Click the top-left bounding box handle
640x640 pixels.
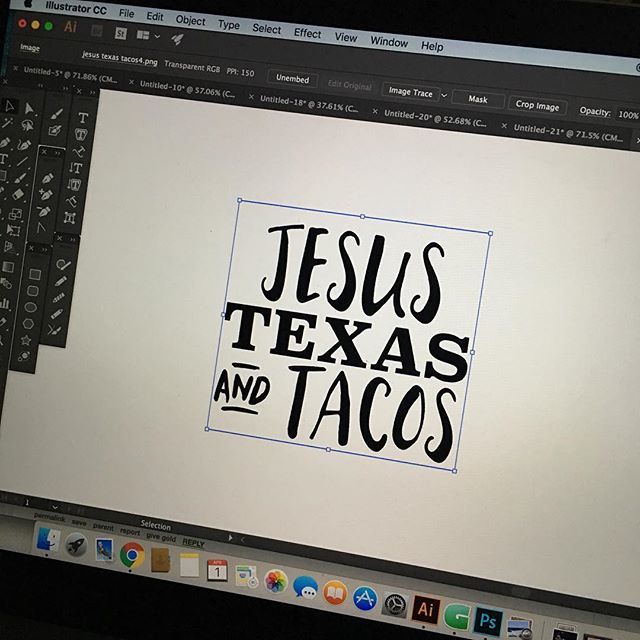tap(240, 200)
